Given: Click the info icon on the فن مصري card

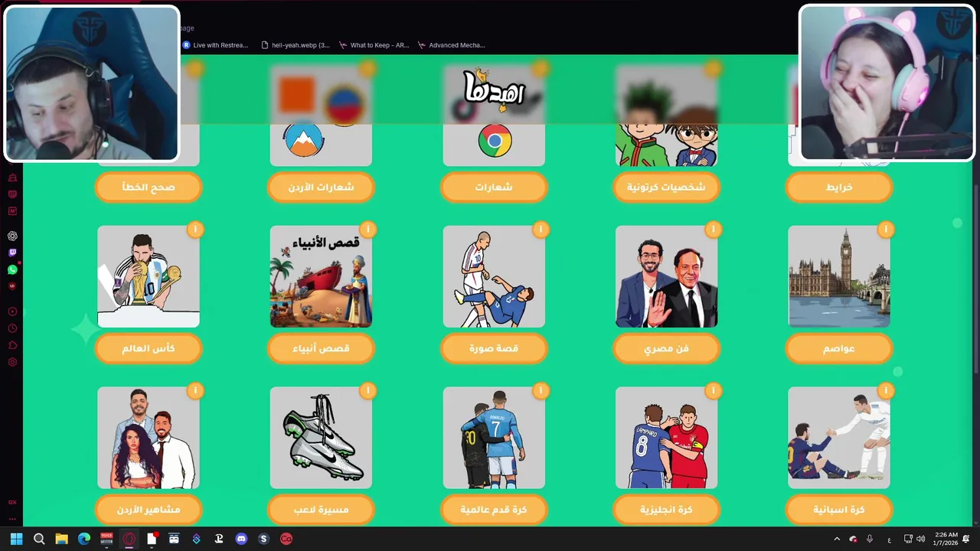Looking at the screenshot, I should tap(714, 229).
